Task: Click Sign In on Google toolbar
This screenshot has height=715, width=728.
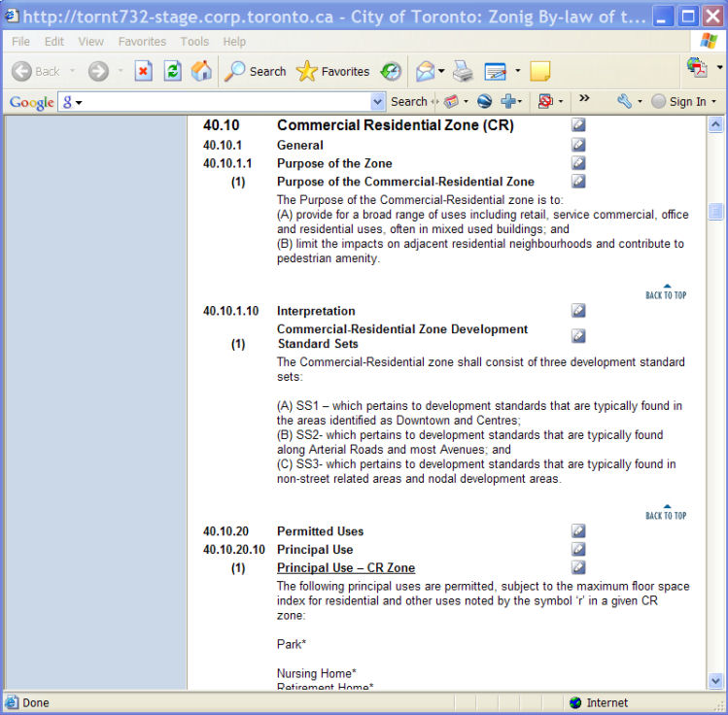Action: click(x=687, y=102)
